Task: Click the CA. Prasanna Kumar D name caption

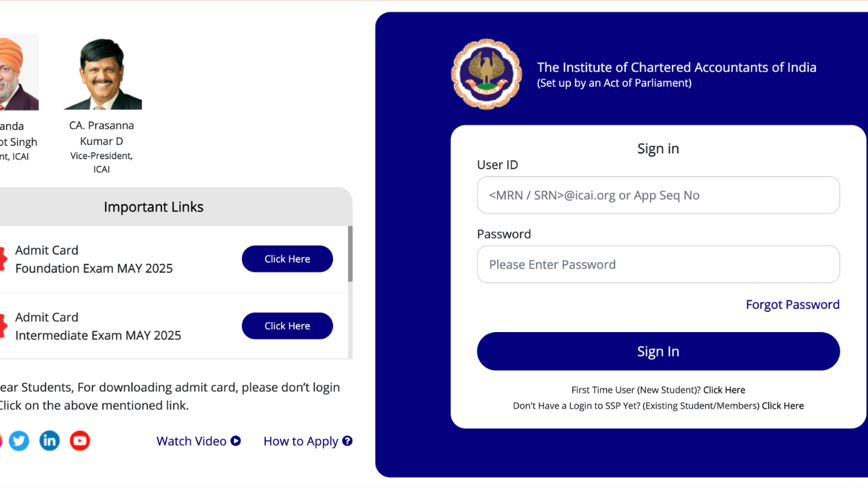Action: click(102, 134)
